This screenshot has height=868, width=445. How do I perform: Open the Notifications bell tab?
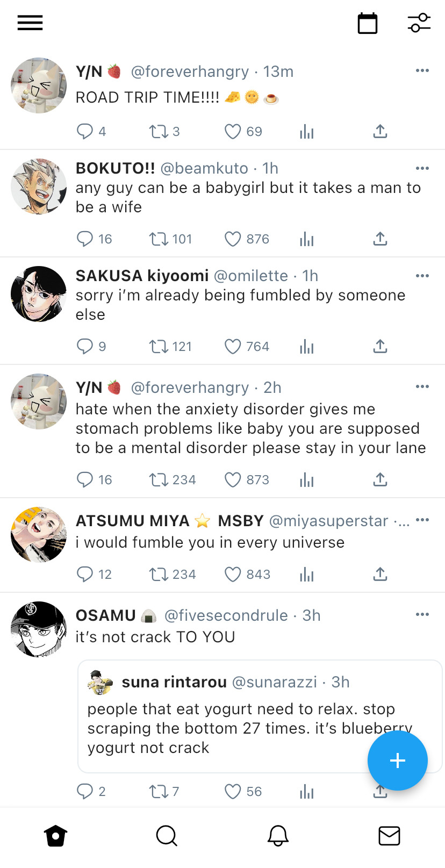point(278,836)
